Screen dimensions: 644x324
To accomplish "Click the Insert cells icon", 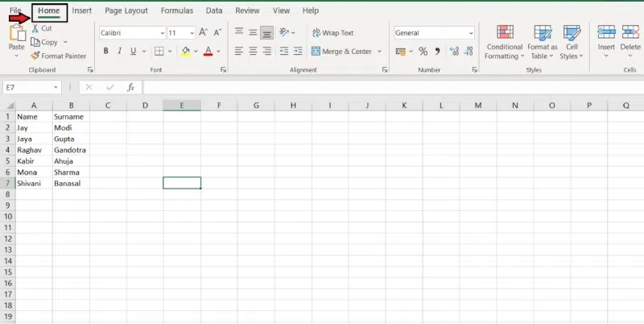I will click(606, 32).
